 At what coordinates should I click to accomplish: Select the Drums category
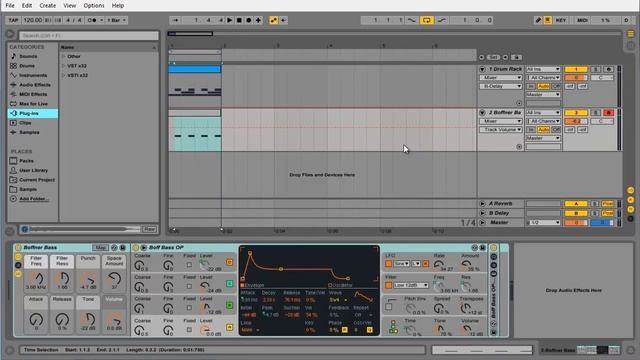(27, 66)
